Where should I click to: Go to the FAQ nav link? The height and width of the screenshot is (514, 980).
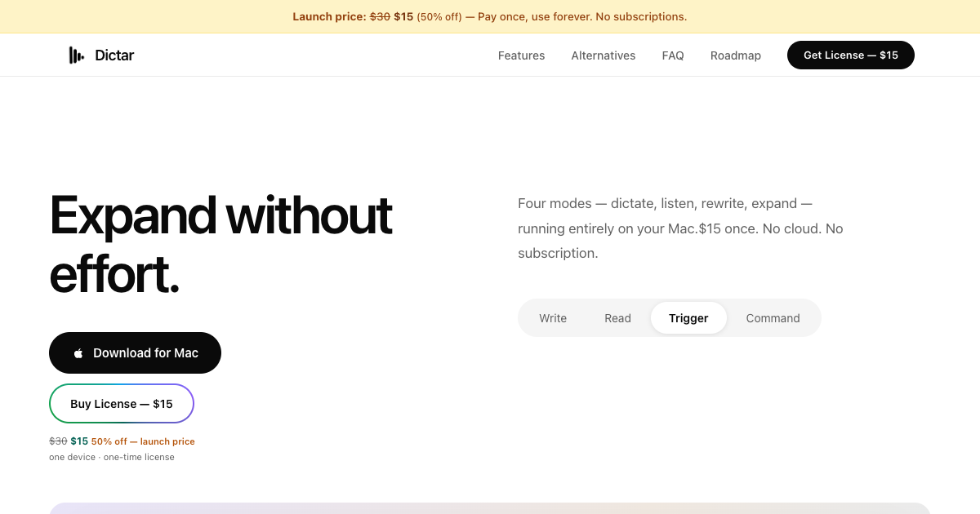tap(673, 55)
